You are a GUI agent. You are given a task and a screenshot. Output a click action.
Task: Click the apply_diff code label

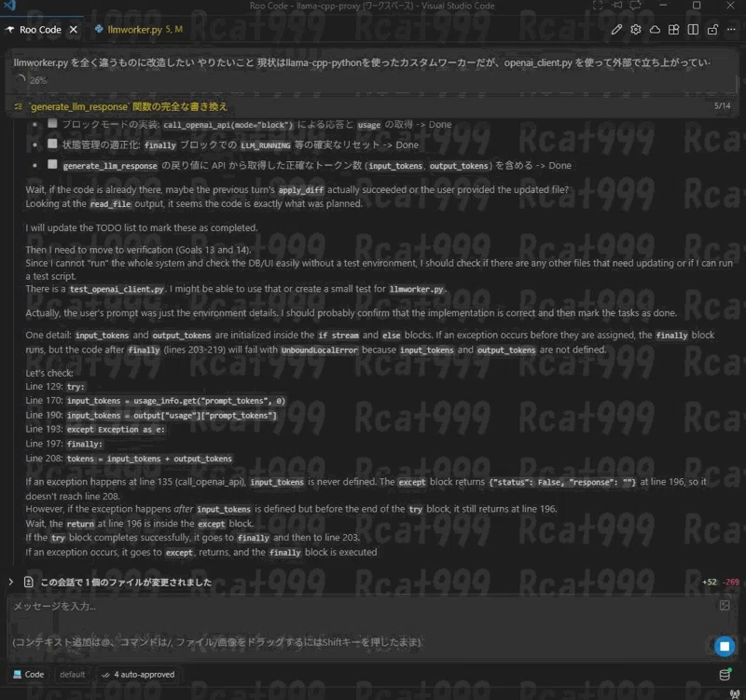pyautogui.click(x=300, y=190)
